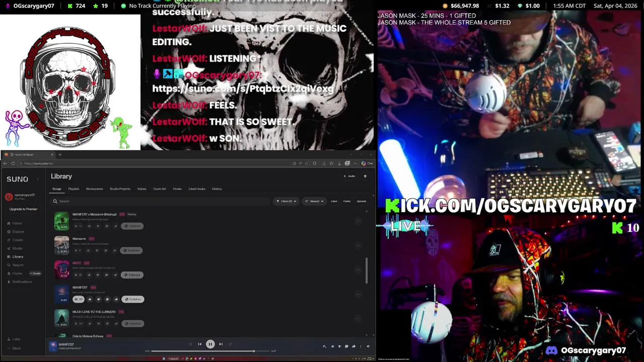Go to Home in Suno sidebar
The width and height of the screenshot is (644, 362).
click(x=15, y=223)
